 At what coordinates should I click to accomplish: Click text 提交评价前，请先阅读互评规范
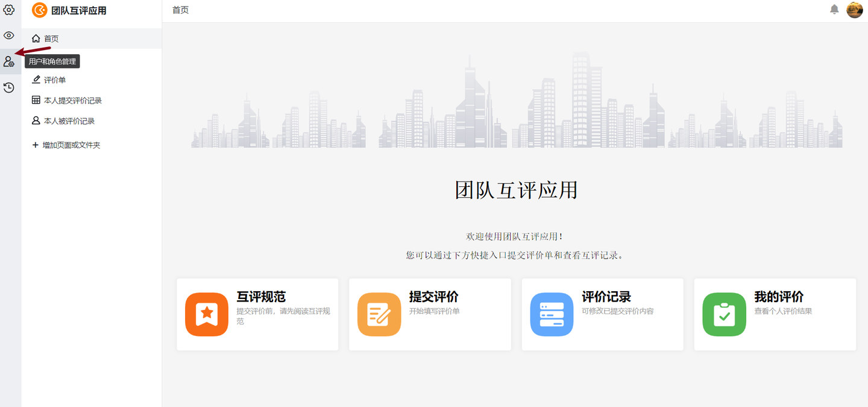pos(283,316)
